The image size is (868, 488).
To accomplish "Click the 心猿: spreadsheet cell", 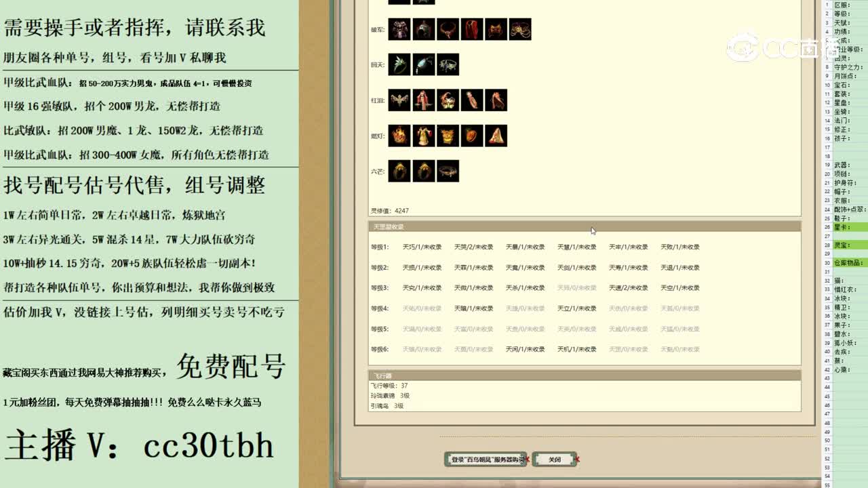I will tap(850, 369).
